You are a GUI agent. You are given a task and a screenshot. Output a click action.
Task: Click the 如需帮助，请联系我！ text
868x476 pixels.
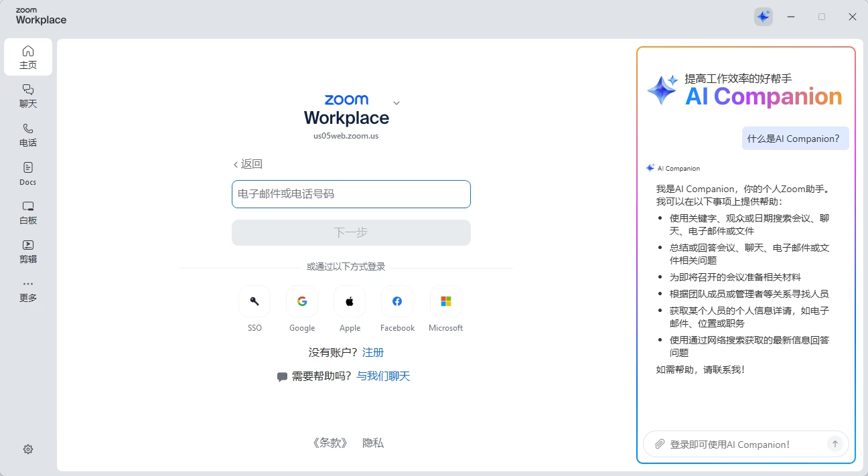(701, 369)
